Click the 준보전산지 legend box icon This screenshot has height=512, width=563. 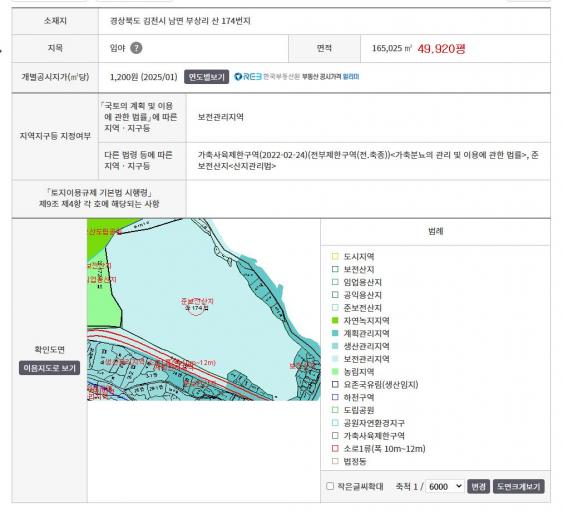[335, 307]
